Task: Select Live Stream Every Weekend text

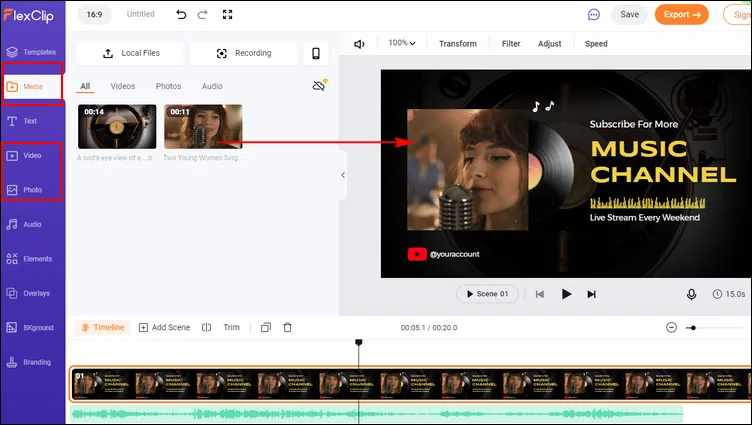Action: [x=645, y=218]
